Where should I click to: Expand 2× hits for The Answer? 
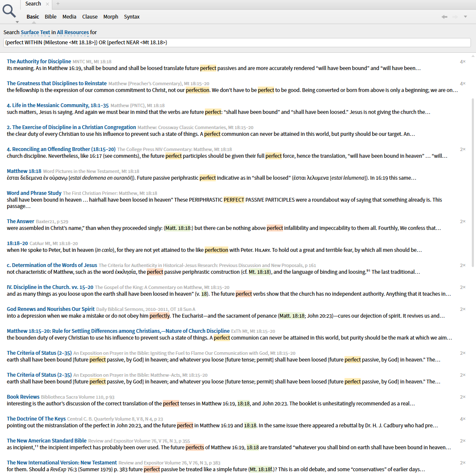point(463,221)
